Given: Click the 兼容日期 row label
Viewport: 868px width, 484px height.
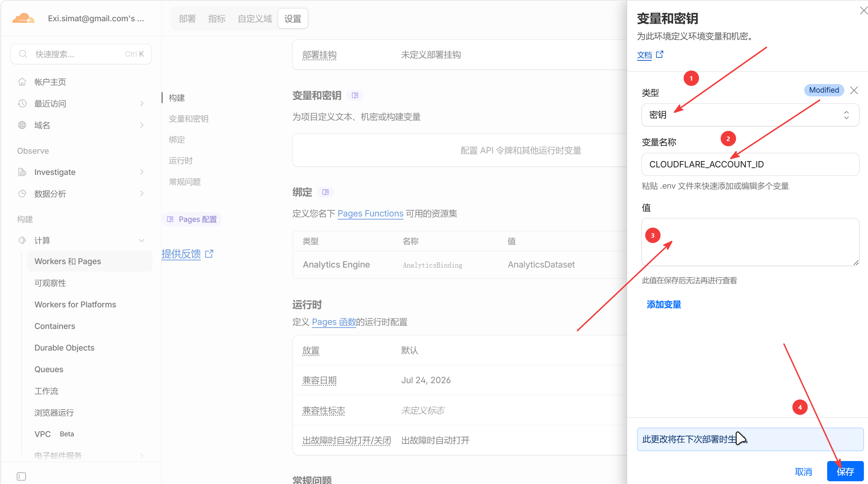Looking at the screenshot, I should (319, 380).
